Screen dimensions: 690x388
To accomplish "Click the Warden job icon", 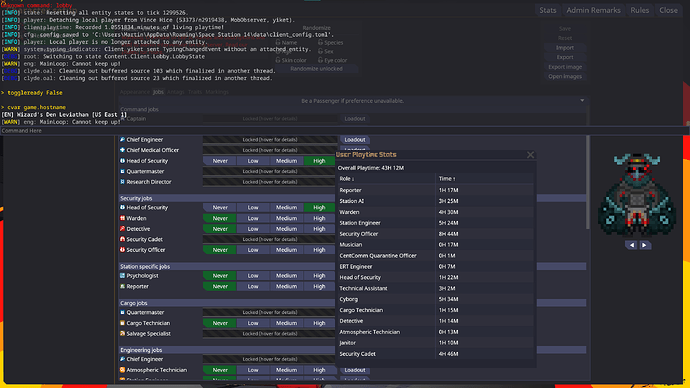I will [122, 218].
